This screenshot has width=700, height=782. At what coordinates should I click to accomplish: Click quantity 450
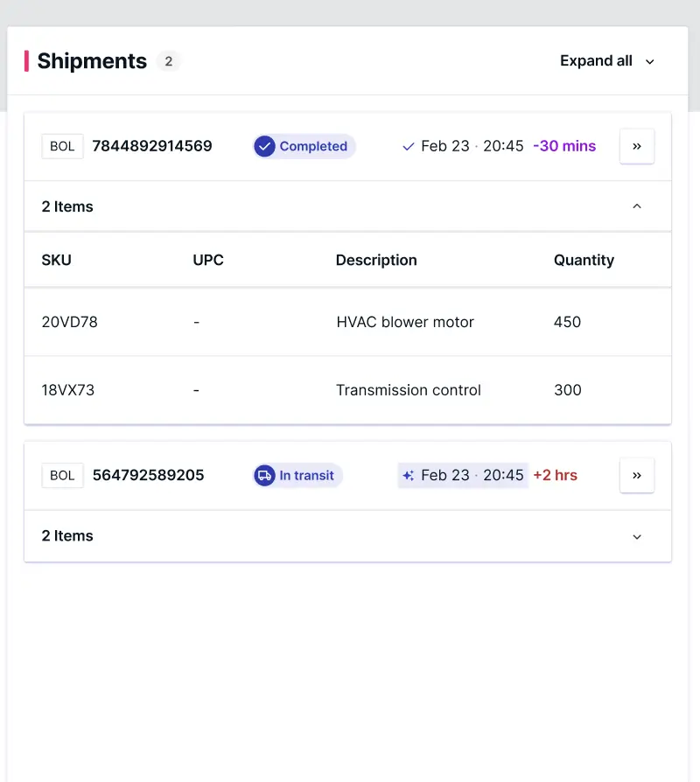click(567, 322)
